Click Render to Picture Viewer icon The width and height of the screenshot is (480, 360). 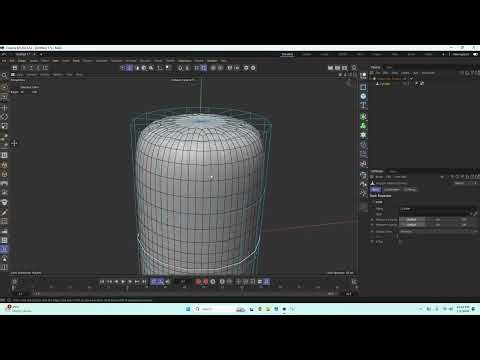(x=337, y=68)
